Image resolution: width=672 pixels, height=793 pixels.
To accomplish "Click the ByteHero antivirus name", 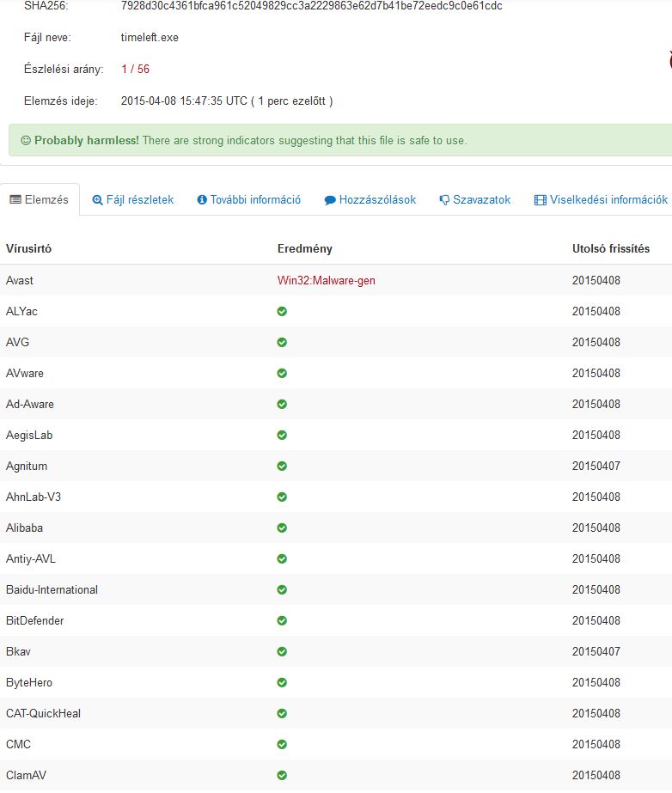I will tap(29, 683).
